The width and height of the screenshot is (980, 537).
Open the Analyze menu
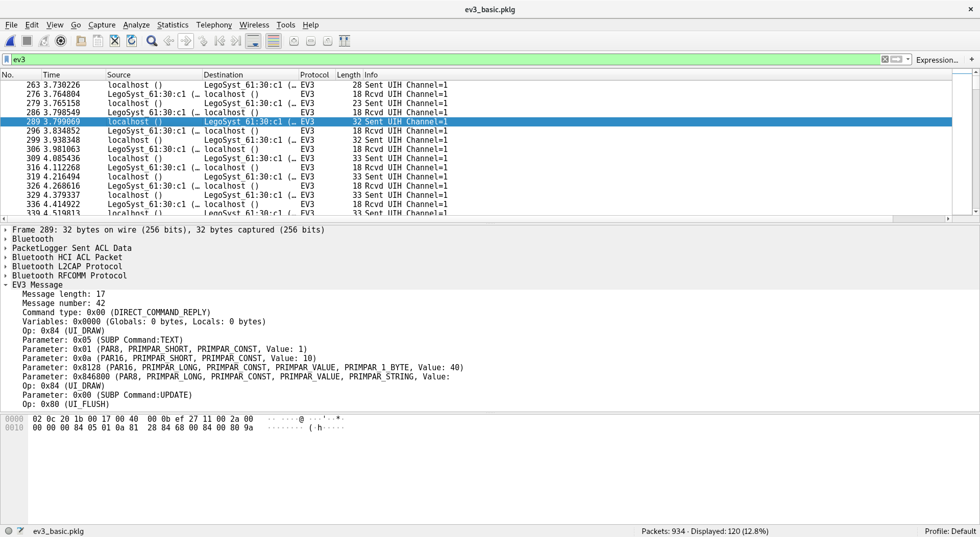coord(136,25)
